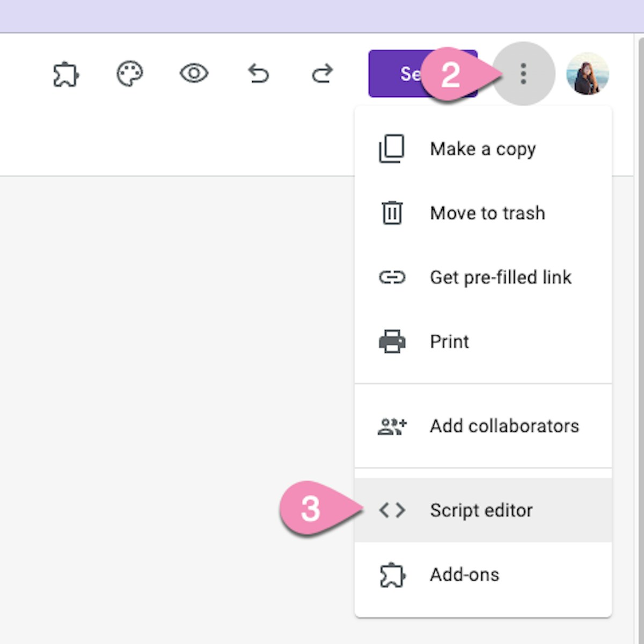Preview the form with the eye icon
The width and height of the screenshot is (644, 644).
click(194, 74)
